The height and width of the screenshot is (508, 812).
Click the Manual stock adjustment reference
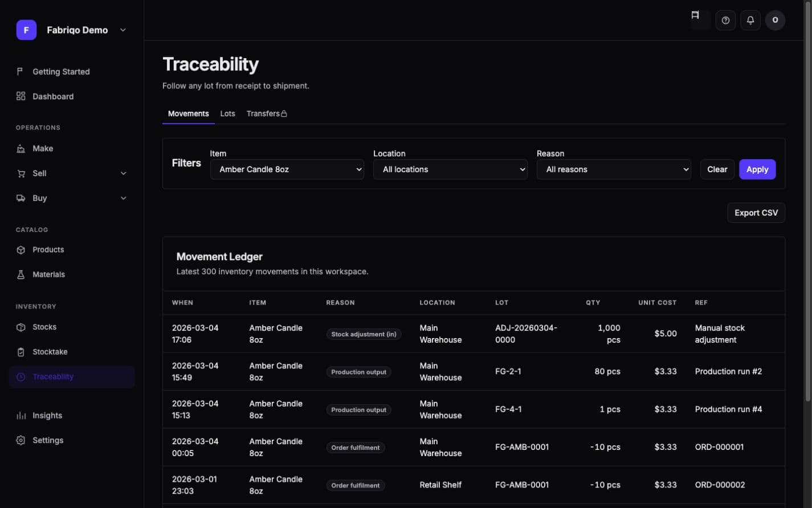pyautogui.click(x=720, y=334)
